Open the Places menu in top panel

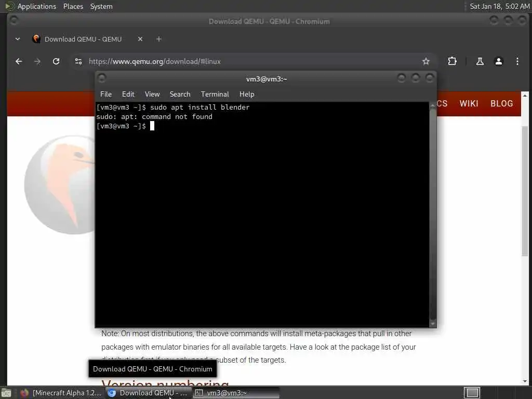click(x=73, y=6)
